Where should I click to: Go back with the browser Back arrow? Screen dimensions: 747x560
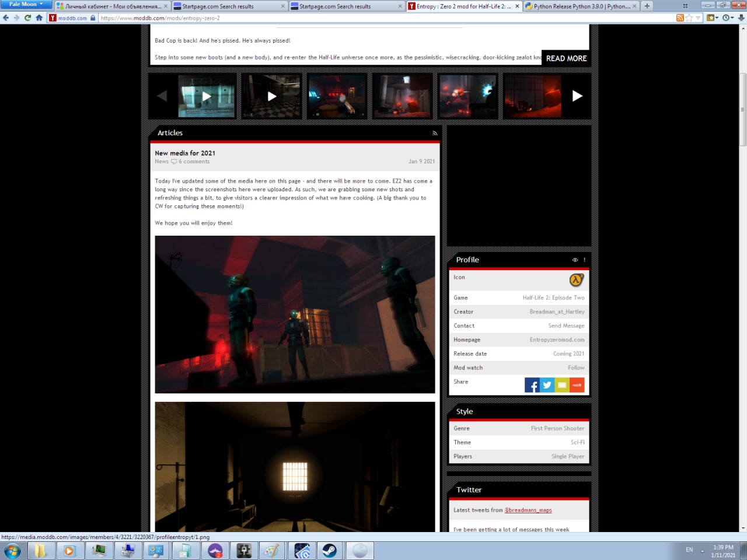(x=6, y=17)
